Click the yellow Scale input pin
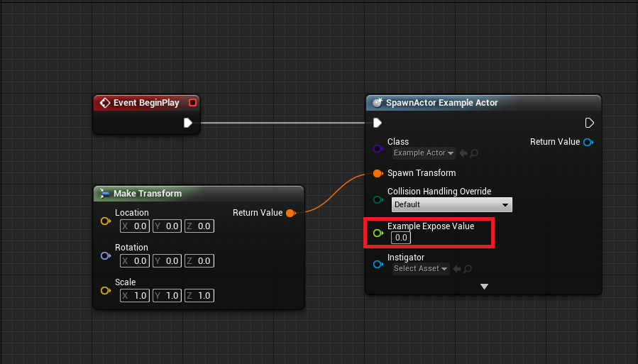 pos(105,290)
